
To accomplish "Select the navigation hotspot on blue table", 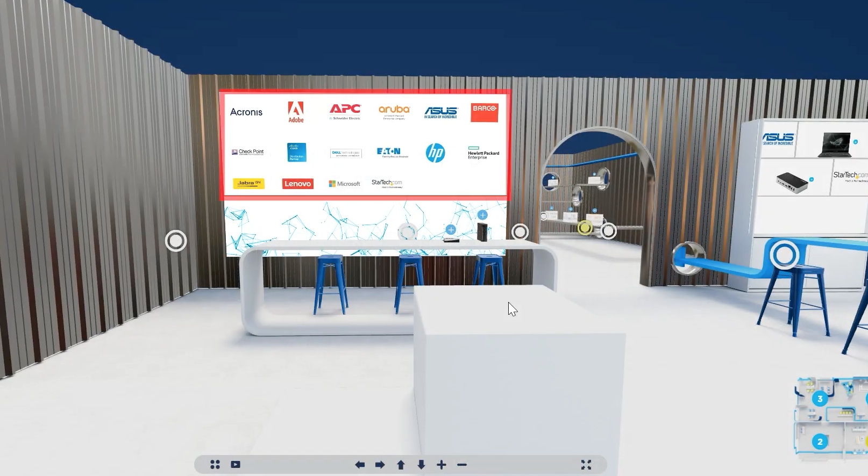I will pyautogui.click(x=784, y=255).
